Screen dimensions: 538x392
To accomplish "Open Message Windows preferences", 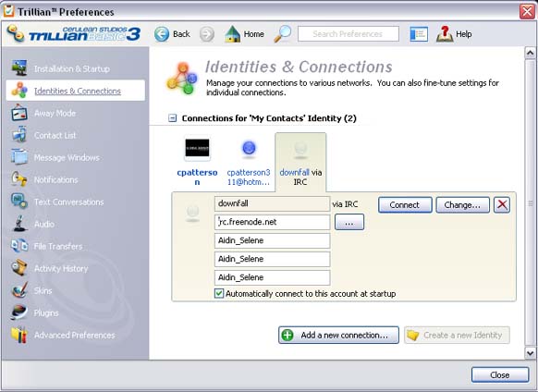I will click(67, 157).
